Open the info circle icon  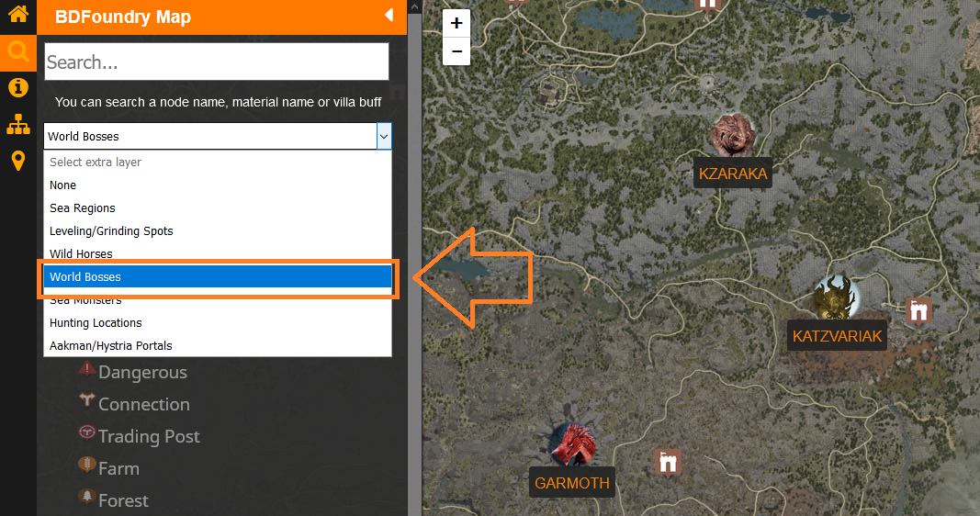(x=18, y=87)
